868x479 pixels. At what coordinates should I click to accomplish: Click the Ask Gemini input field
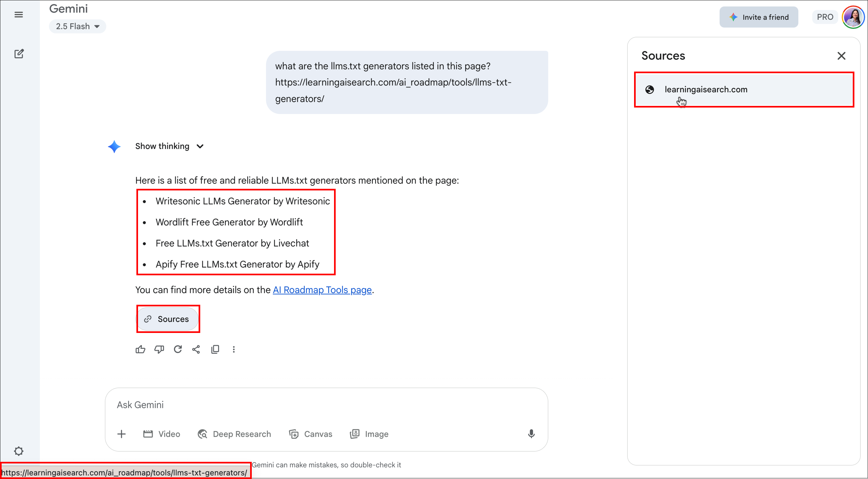[326, 405]
